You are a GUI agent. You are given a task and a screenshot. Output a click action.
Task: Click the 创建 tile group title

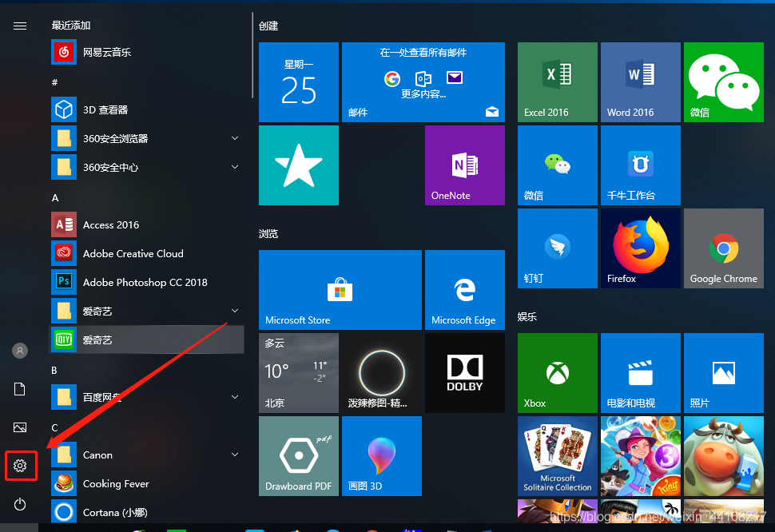(x=268, y=26)
